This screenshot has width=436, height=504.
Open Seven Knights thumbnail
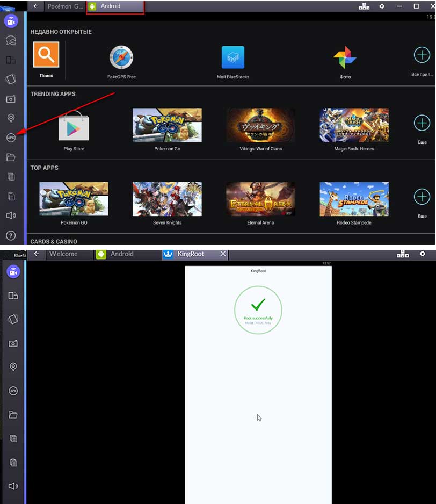tap(167, 199)
